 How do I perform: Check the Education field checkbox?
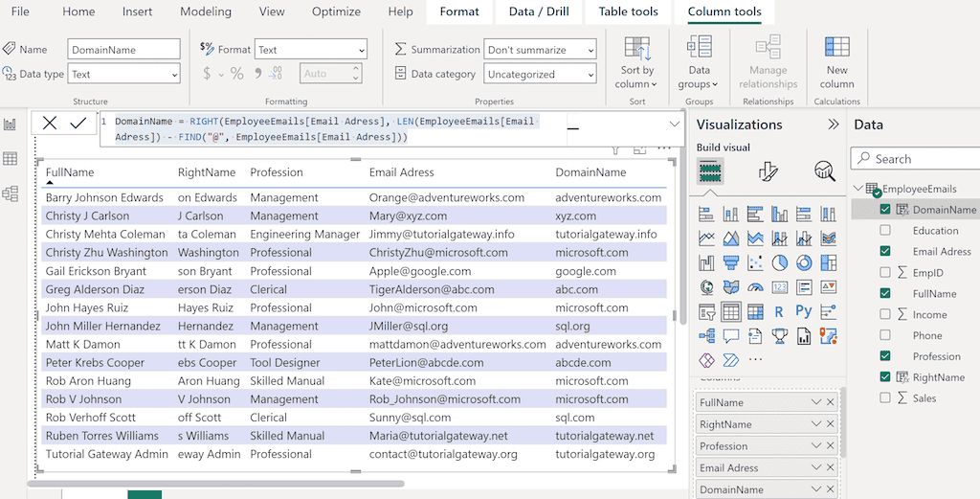(x=885, y=230)
